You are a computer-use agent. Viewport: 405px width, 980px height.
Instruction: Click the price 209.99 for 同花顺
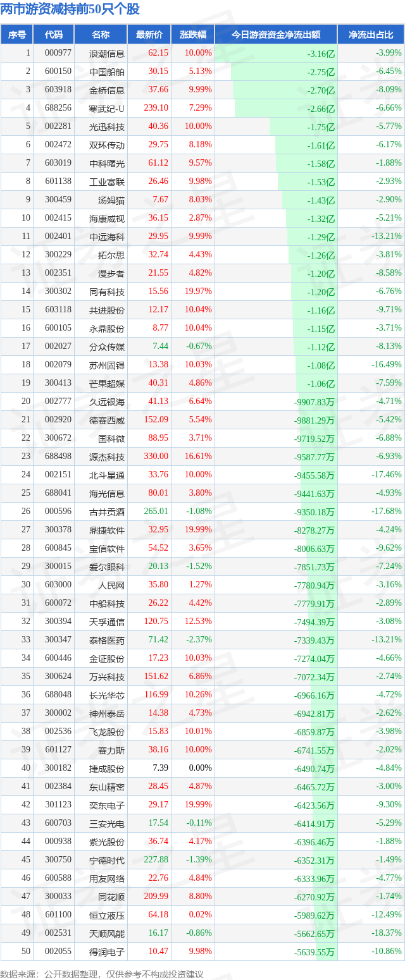tap(156, 897)
